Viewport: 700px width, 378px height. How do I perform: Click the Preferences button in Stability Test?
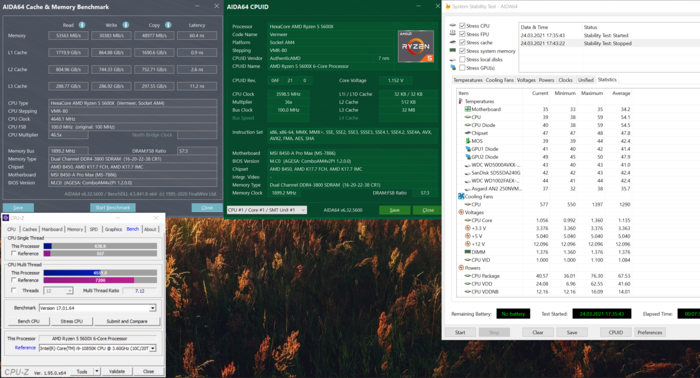coord(650,332)
